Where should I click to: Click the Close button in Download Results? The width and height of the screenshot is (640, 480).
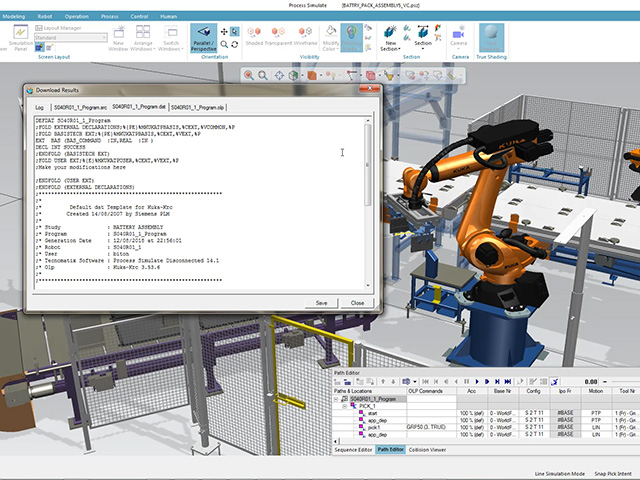point(357,302)
